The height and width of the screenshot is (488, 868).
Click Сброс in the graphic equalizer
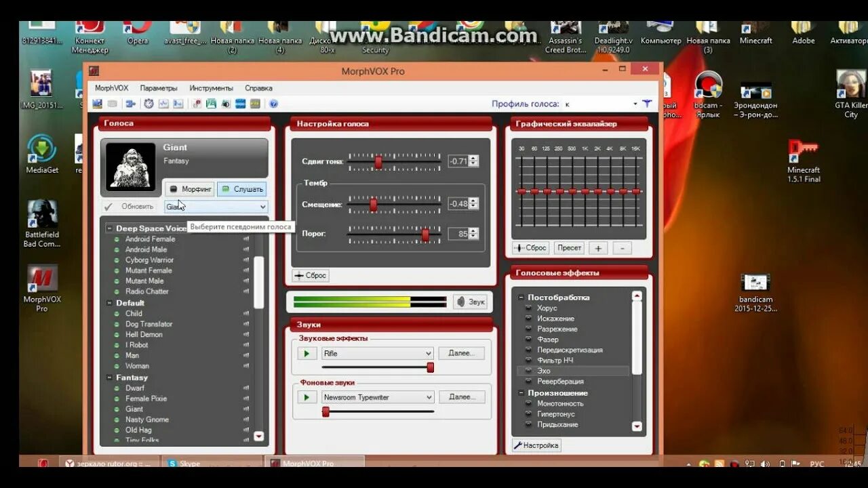click(530, 248)
